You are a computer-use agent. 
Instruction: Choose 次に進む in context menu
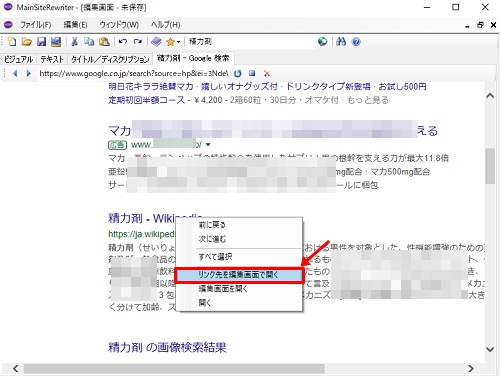[239, 239]
